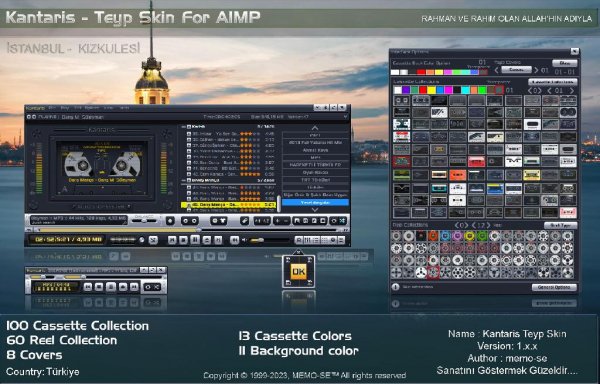Toggle the blue crossed-arrows shuffle icon in toolbar

pos(342,221)
